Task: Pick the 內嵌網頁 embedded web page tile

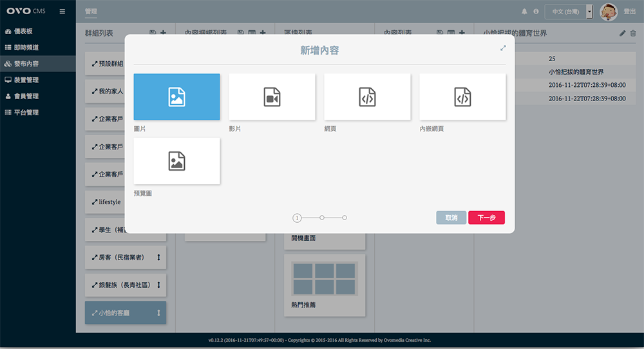Action: point(462,97)
